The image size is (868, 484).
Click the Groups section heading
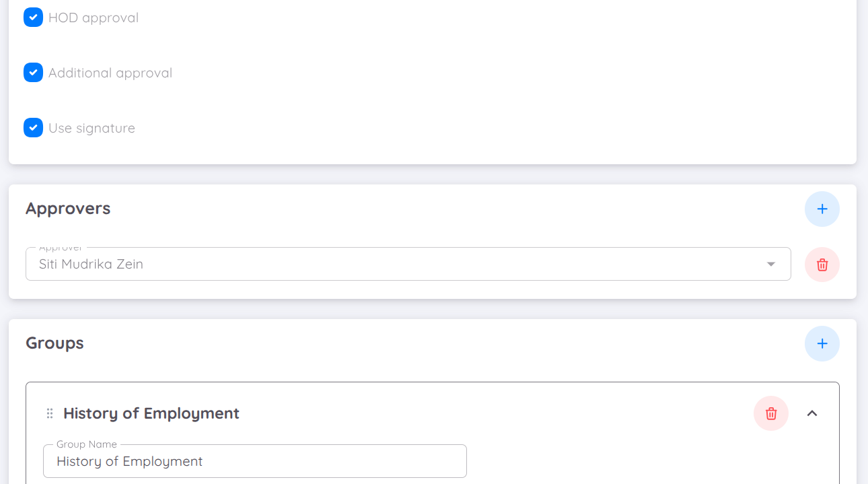[54, 343]
